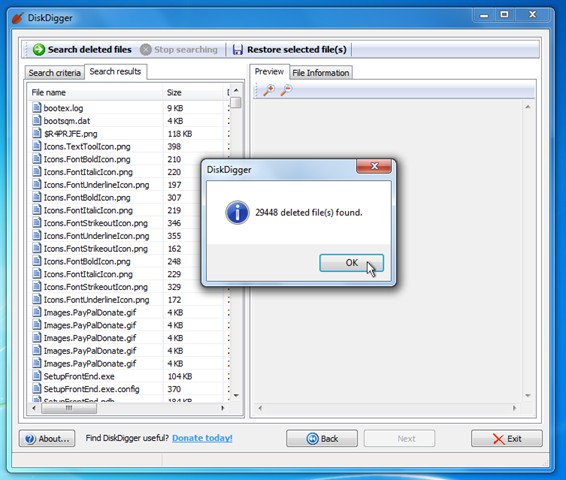
Task: Click the 104 KB size cell
Action: (x=180, y=376)
